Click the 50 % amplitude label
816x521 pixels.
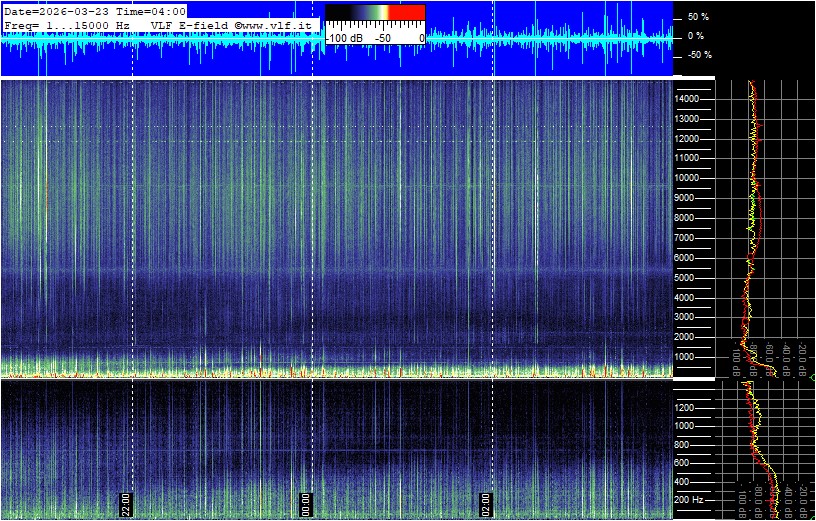(x=698, y=17)
